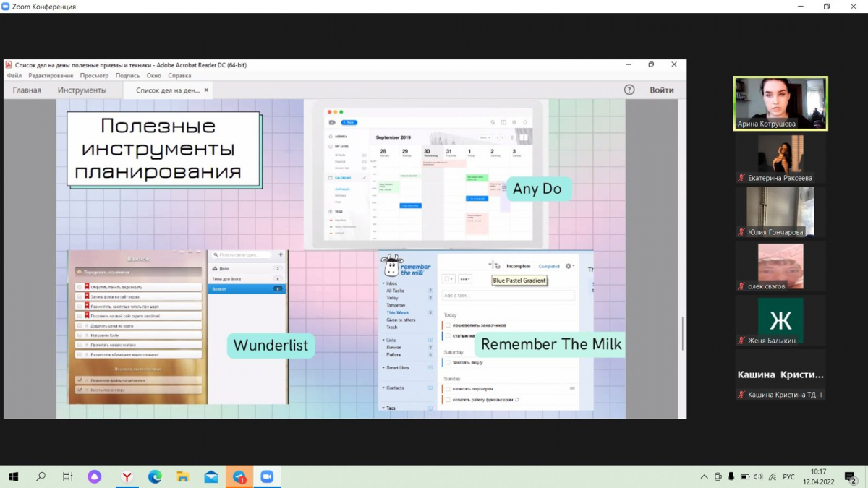
Task: Select олек свэгов's video thumbnail
Action: tap(780, 267)
